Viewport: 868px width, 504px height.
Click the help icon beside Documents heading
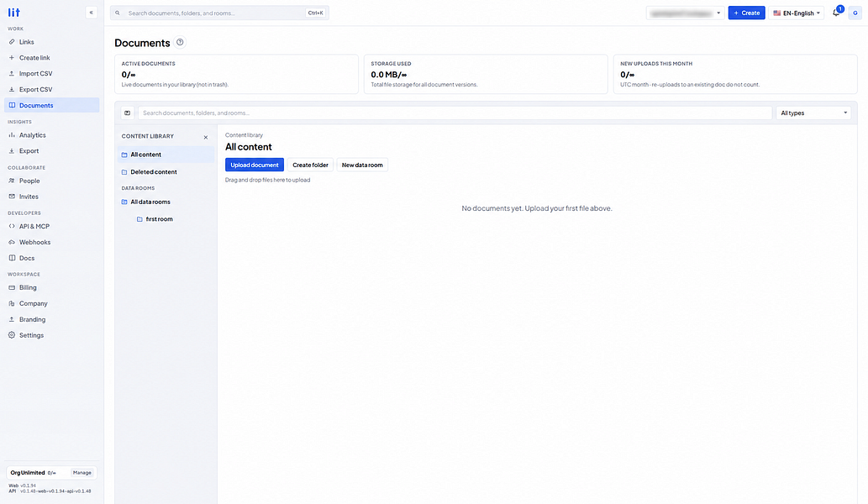pos(180,42)
